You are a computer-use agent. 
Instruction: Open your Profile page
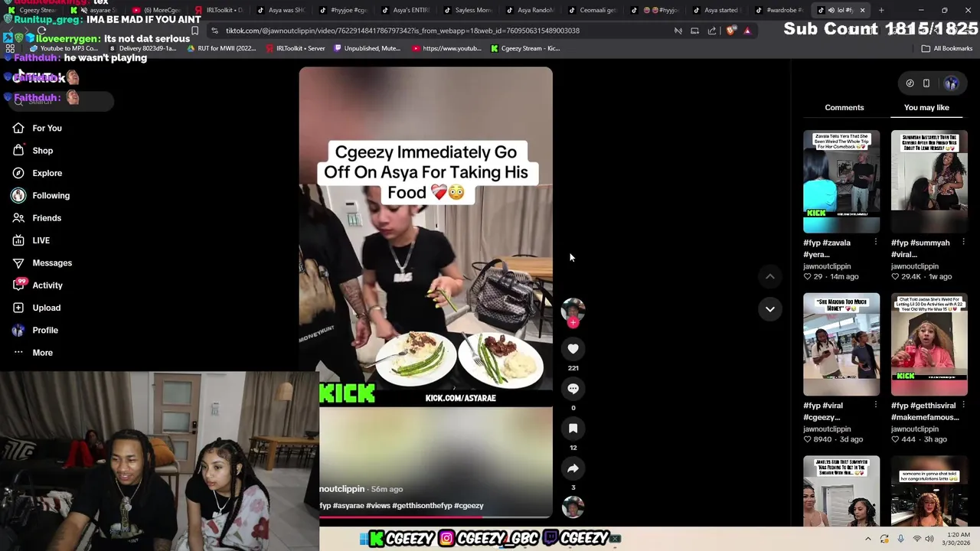tap(34, 330)
